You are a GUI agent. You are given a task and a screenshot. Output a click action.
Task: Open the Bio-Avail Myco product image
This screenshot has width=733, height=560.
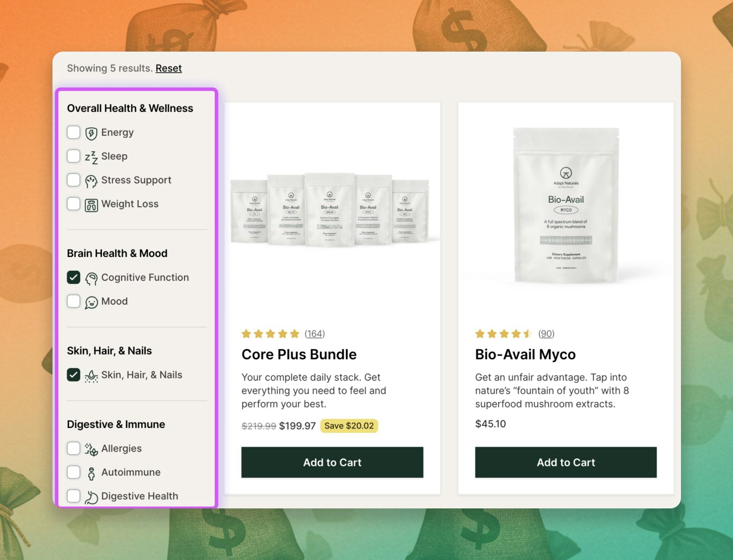click(566, 205)
